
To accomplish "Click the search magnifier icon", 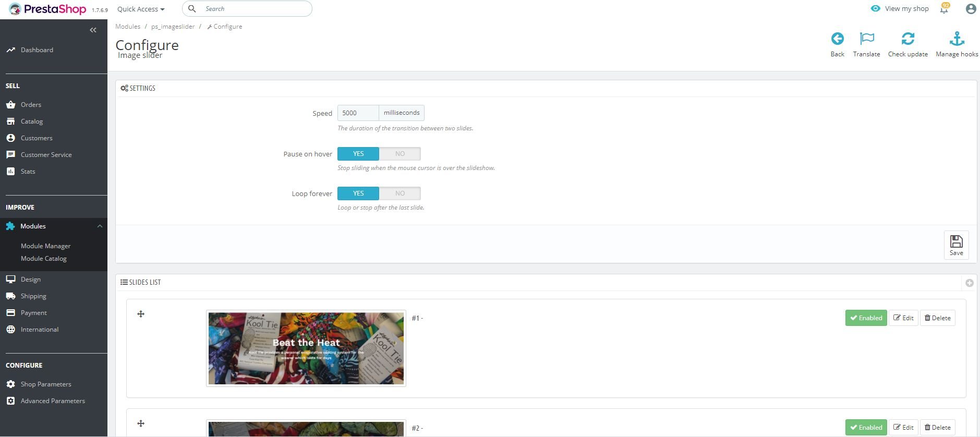I will [x=192, y=9].
